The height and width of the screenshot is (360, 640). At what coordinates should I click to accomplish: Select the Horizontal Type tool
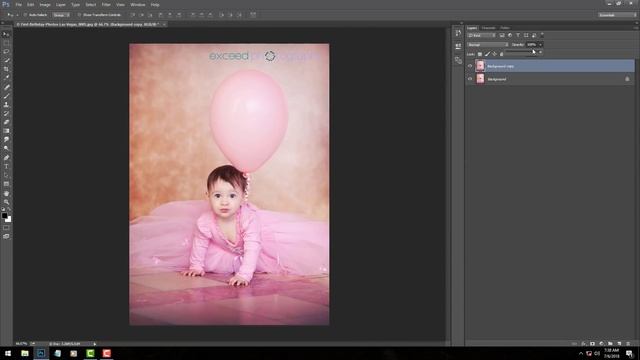click(x=6, y=167)
